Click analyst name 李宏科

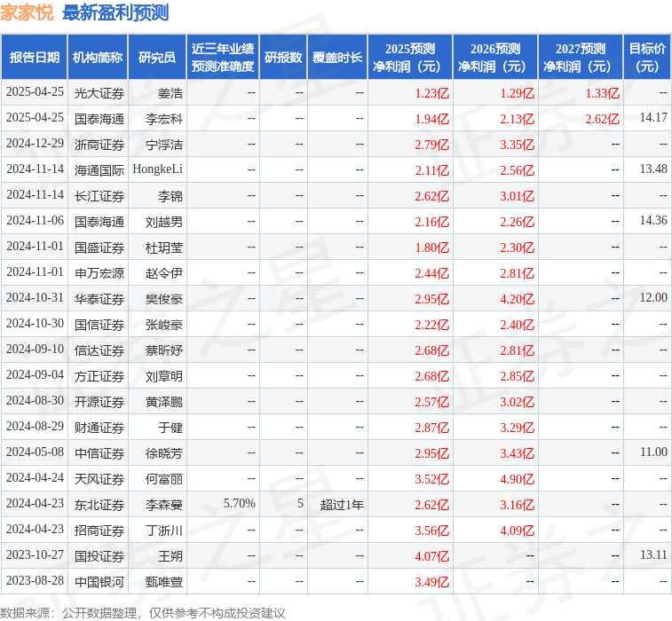click(163, 119)
